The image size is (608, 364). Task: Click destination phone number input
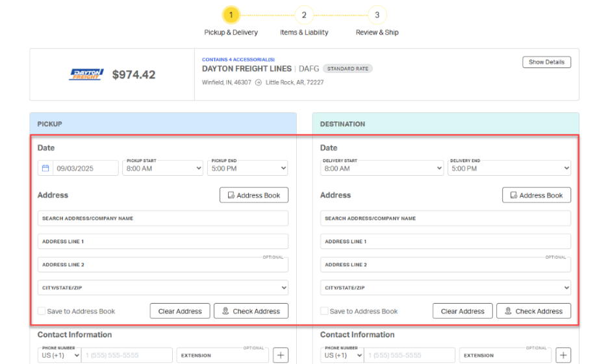click(409, 355)
